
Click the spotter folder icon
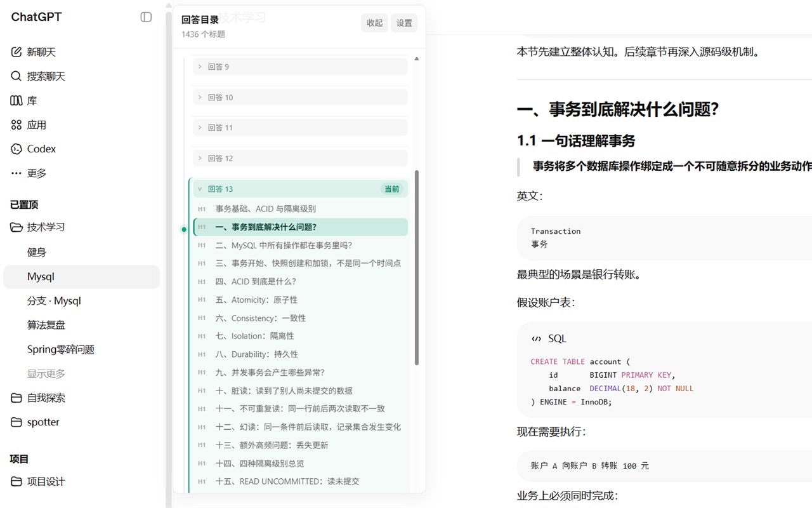click(x=16, y=422)
